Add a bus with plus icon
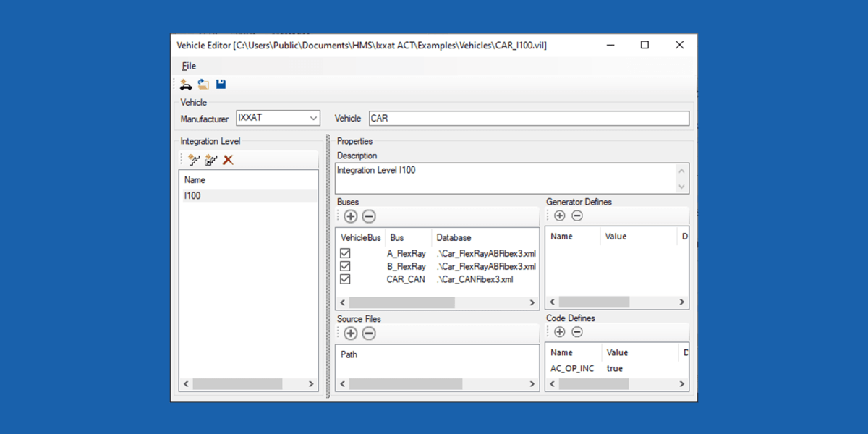 click(350, 216)
